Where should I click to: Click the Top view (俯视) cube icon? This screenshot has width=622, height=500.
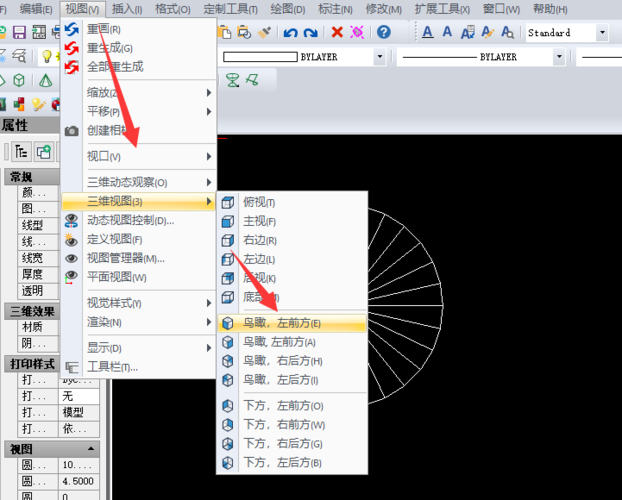pos(228,202)
